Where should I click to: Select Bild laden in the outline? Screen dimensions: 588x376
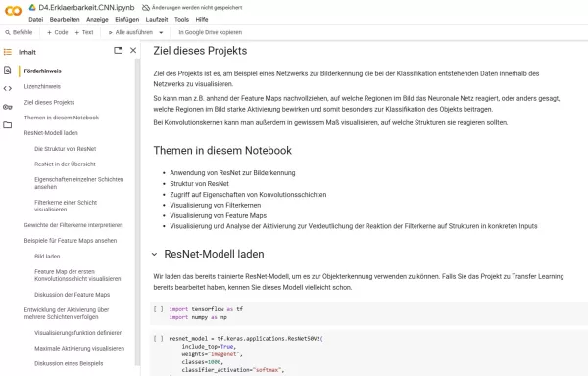(47, 257)
